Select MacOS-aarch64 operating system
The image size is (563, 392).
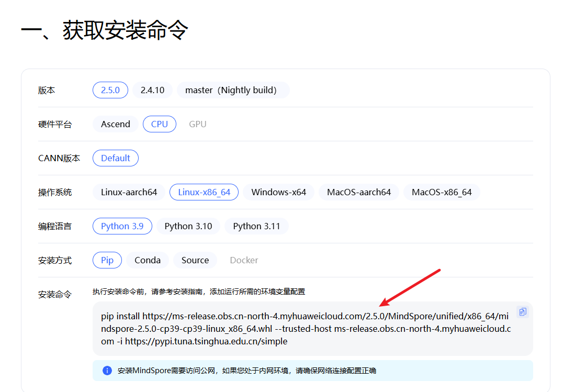point(359,192)
